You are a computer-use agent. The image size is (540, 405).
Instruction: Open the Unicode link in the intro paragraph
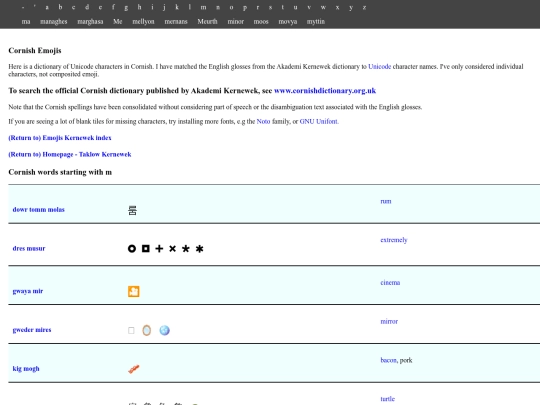point(380,66)
